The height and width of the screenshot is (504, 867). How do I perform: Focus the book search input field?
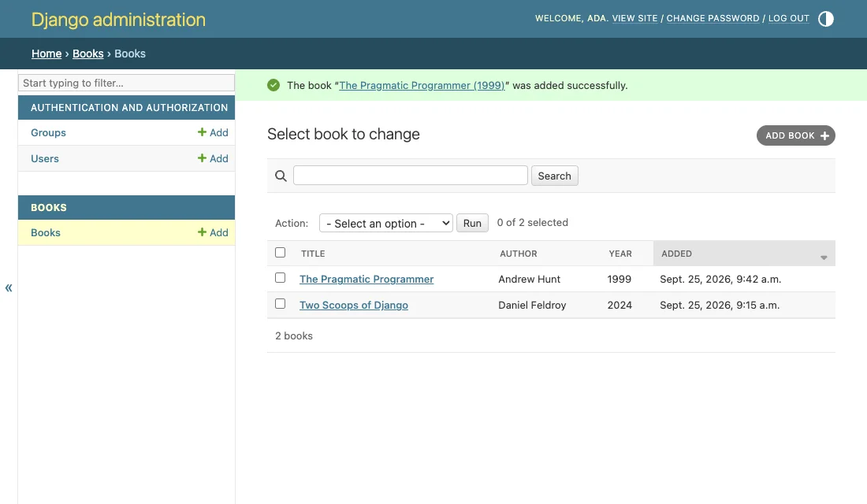click(411, 175)
